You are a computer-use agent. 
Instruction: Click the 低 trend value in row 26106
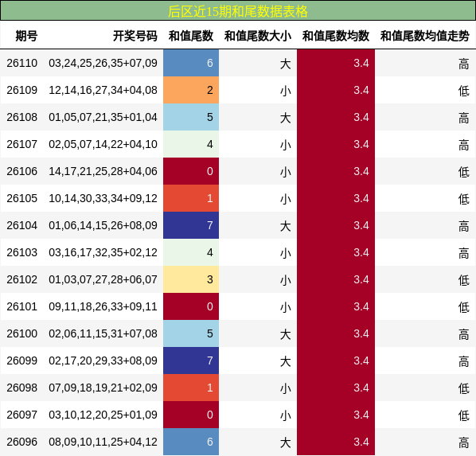click(x=464, y=172)
